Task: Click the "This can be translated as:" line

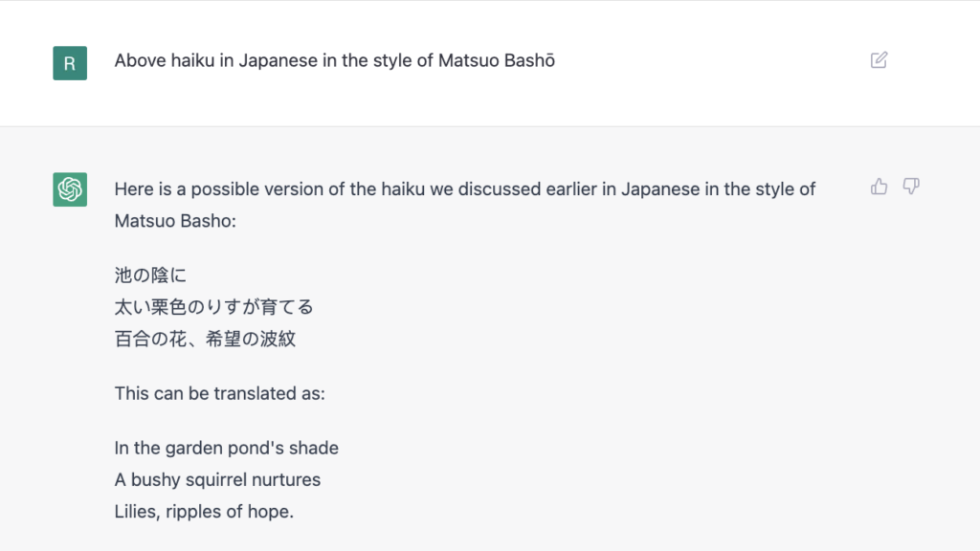Action: click(x=219, y=393)
